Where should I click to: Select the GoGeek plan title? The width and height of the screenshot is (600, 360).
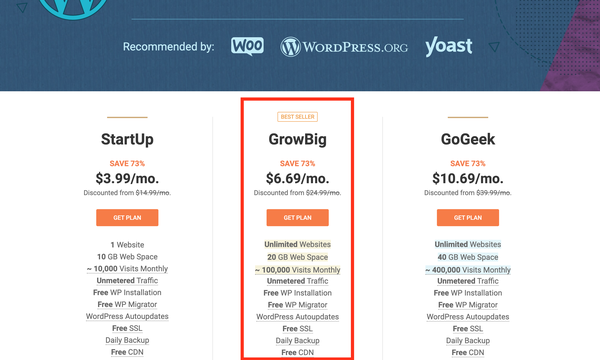point(468,139)
